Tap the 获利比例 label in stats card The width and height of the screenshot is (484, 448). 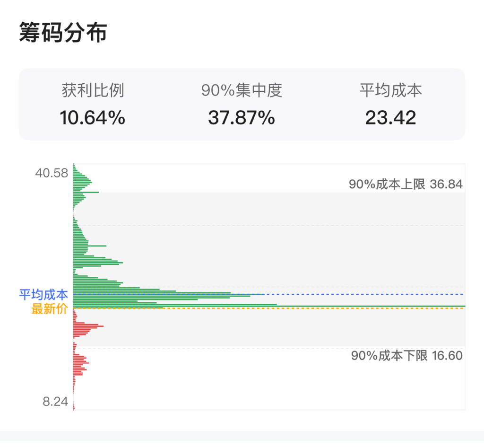tap(93, 90)
